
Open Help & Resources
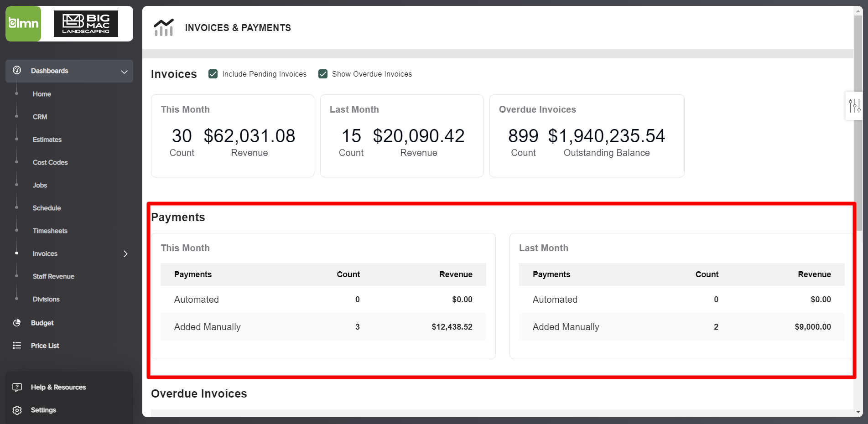click(x=58, y=387)
